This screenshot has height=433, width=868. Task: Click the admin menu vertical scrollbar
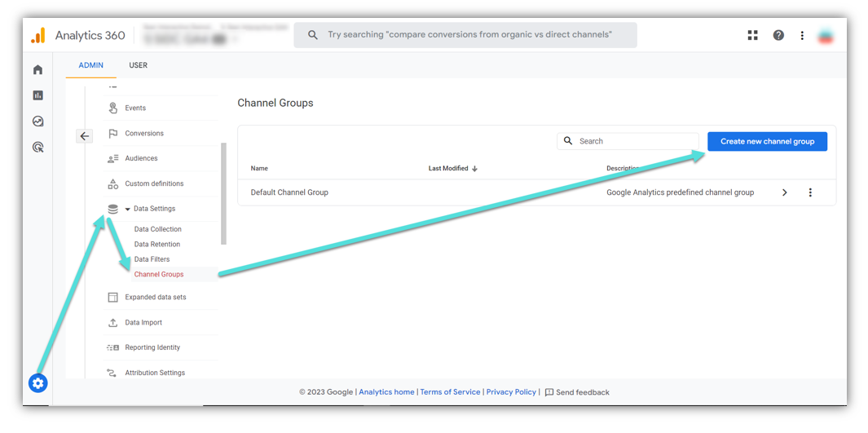(x=223, y=193)
